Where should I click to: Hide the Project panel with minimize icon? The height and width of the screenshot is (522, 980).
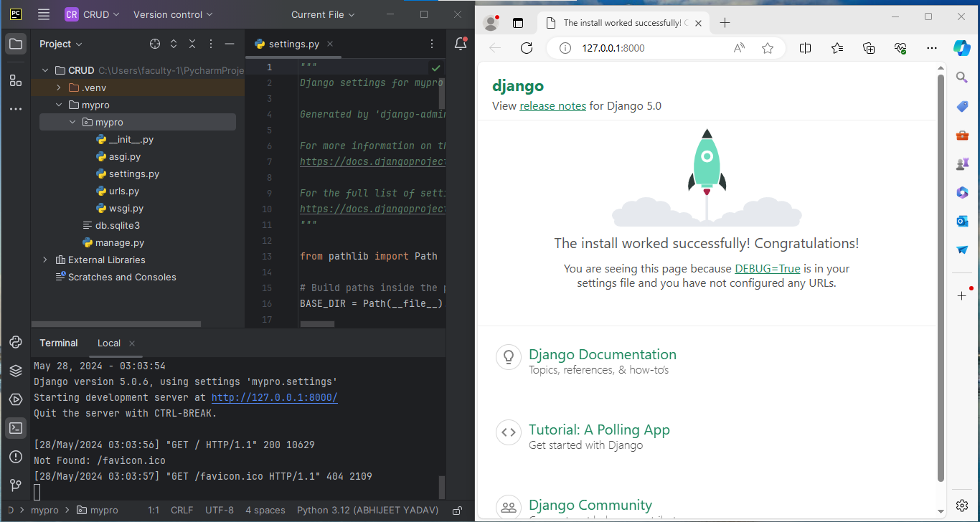click(x=230, y=44)
